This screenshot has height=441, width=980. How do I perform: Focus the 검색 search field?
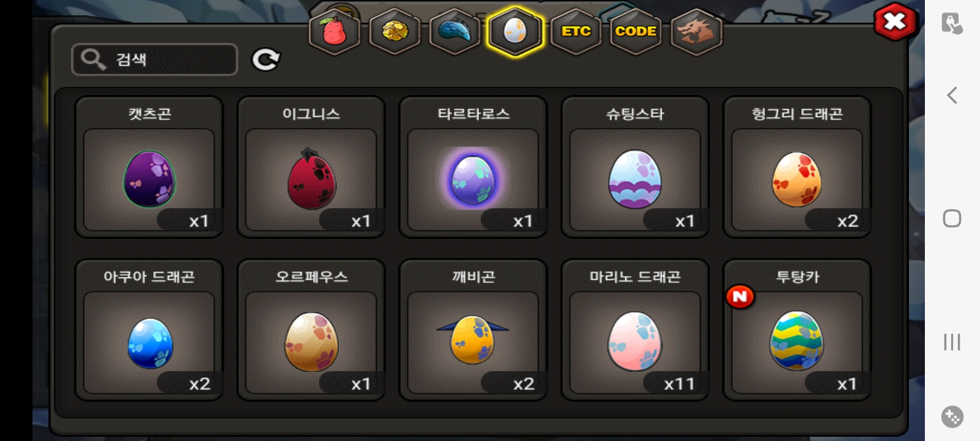tap(154, 59)
